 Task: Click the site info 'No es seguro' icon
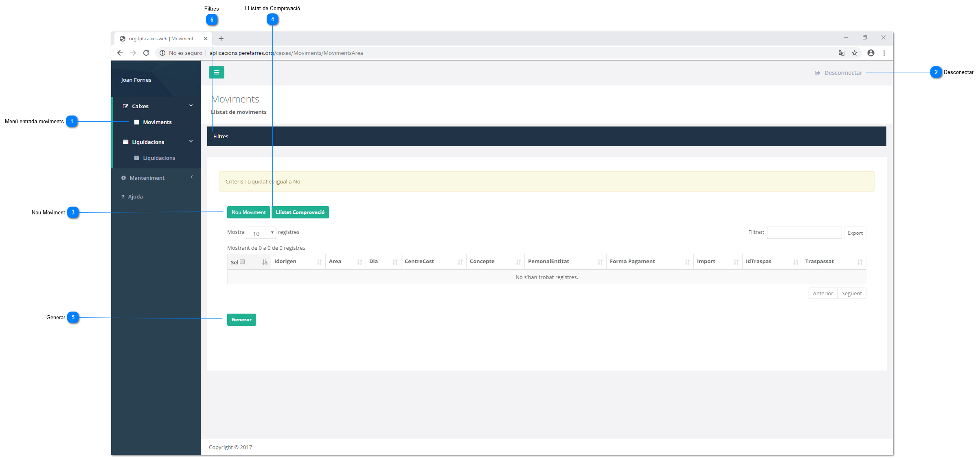(162, 53)
